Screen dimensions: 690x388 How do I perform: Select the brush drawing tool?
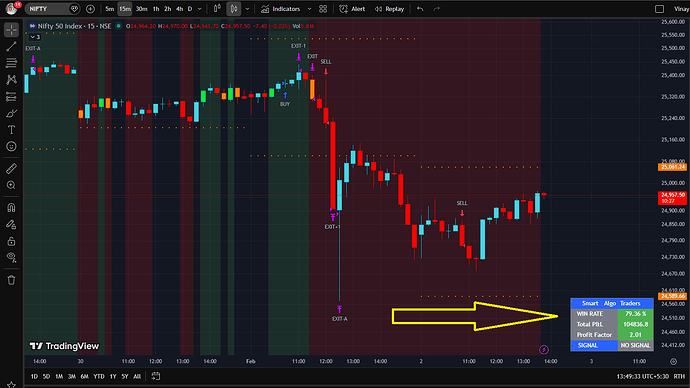coord(11,113)
